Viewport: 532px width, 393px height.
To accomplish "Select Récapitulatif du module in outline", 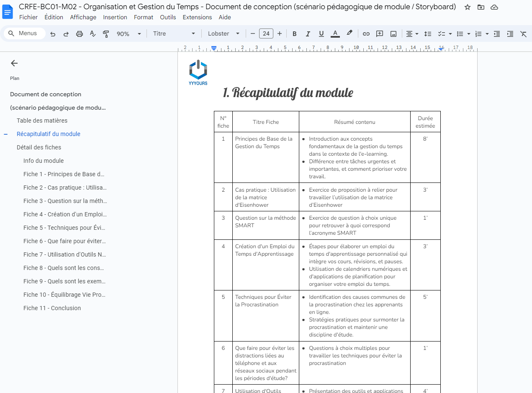I will (49, 134).
